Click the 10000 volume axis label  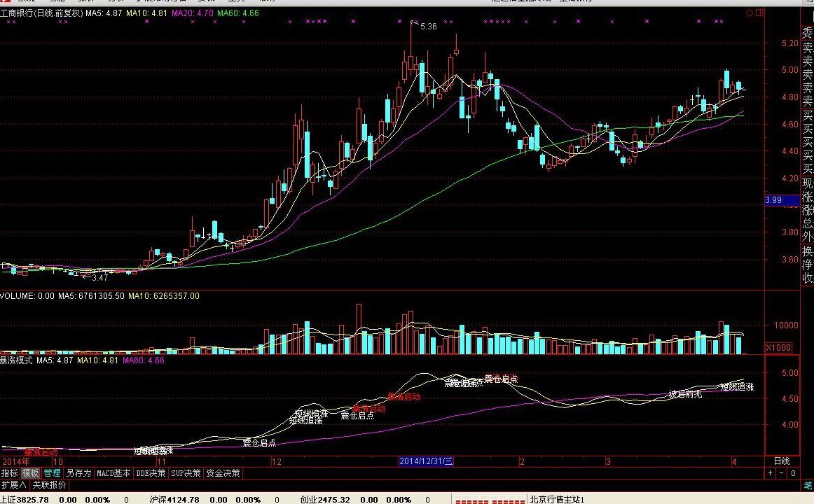786,325
